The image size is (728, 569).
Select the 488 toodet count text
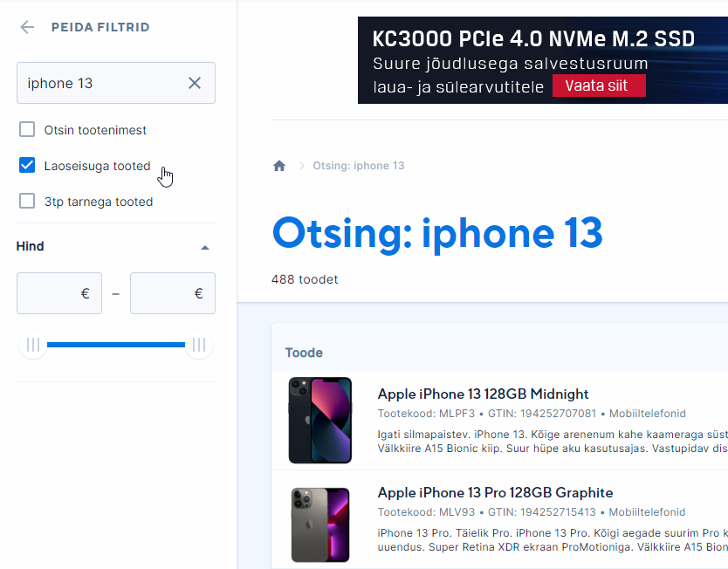[x=305, y=279]
